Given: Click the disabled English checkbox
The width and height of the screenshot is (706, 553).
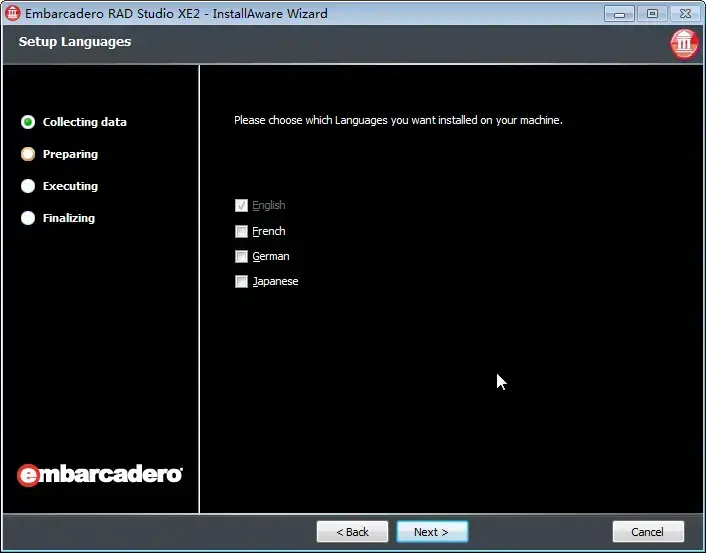Looking at the screenshot, I should 241,205.
